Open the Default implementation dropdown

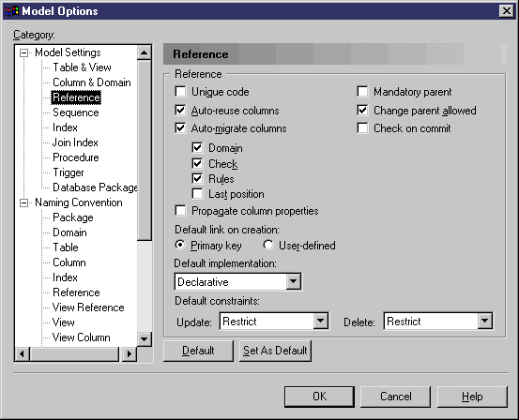(x=293, y=282)
